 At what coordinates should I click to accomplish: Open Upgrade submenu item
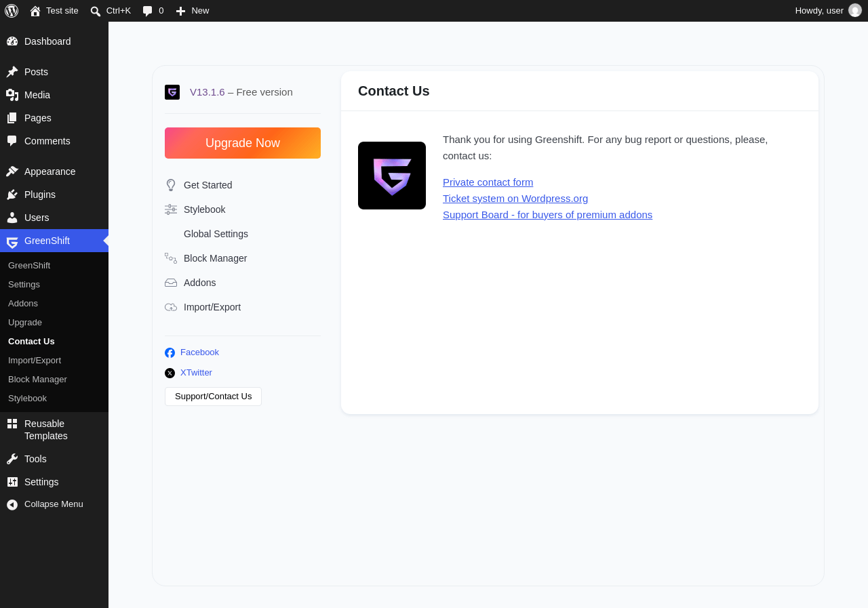coord(25,323)
